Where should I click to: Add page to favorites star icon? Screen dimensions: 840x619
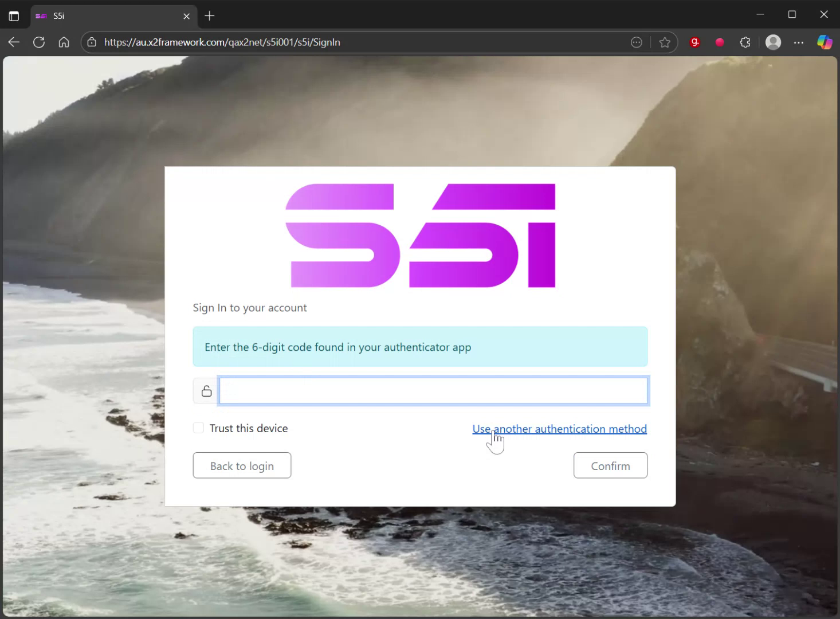coord(665,42)
